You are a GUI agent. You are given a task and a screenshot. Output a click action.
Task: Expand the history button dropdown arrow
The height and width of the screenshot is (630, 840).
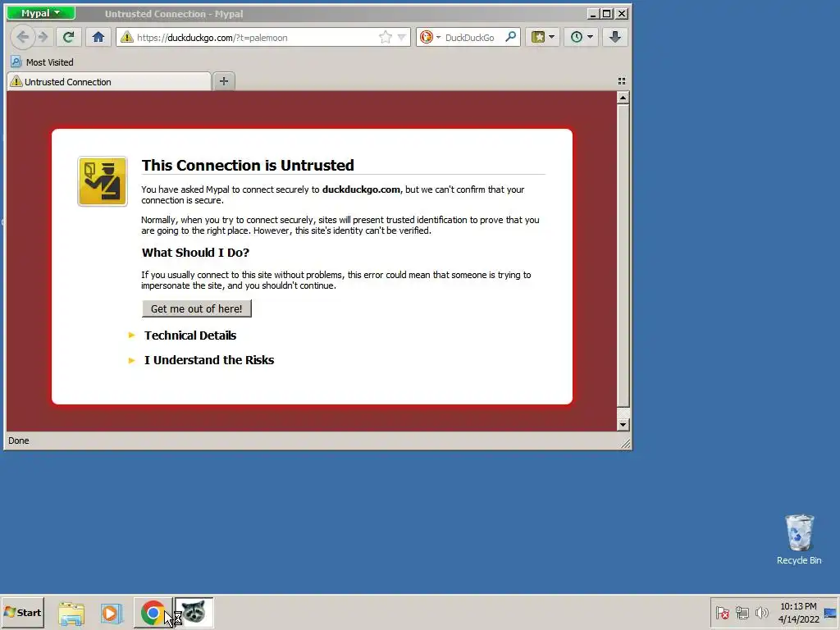[591, 37]
